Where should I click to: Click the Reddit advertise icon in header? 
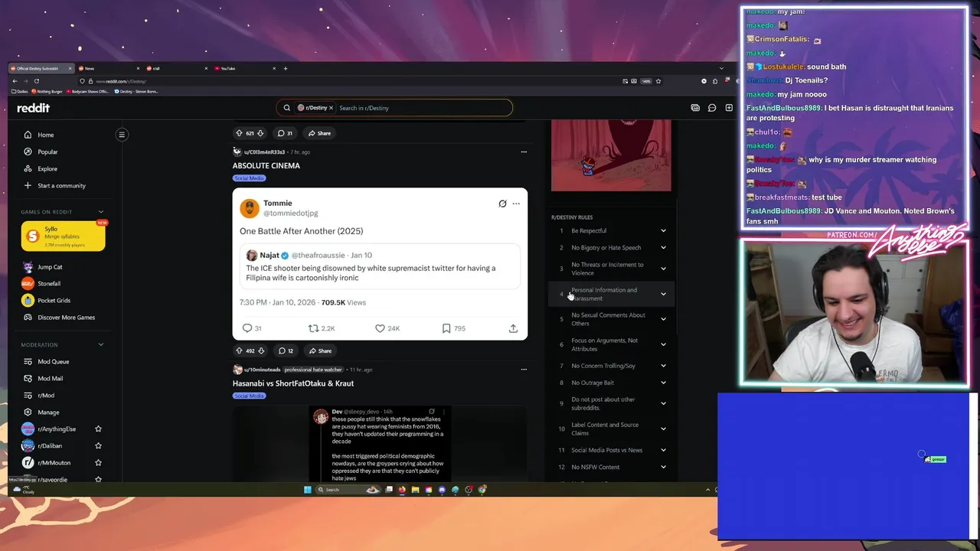695,108
